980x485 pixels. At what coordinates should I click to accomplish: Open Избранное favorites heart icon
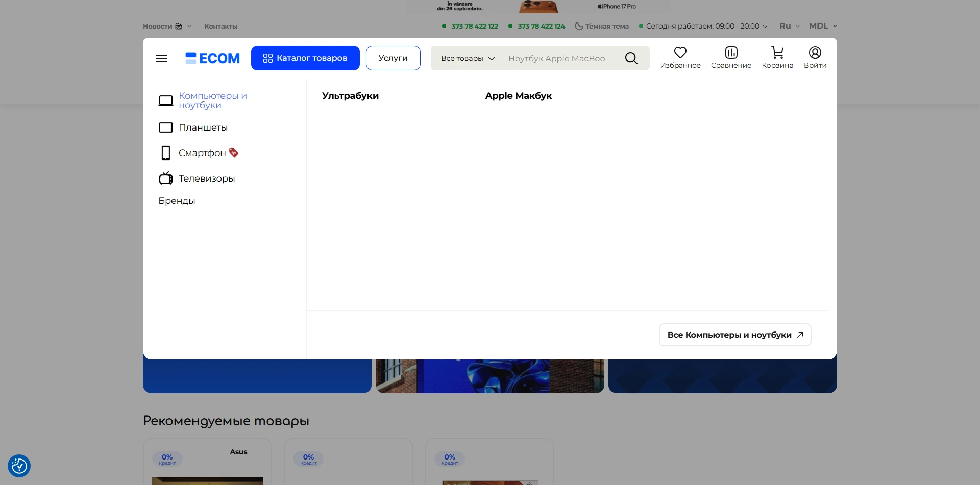coord(680,53)
